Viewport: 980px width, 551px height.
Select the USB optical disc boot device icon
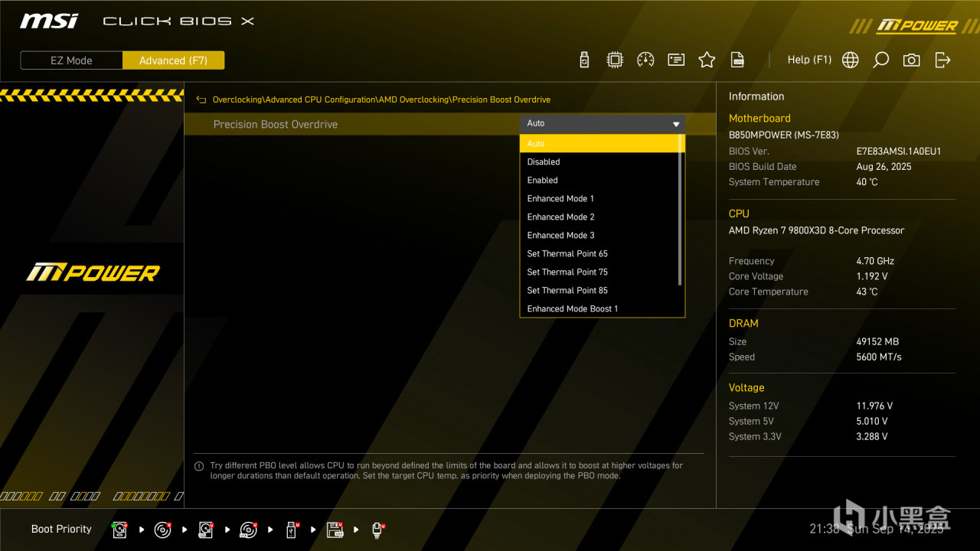249,530
